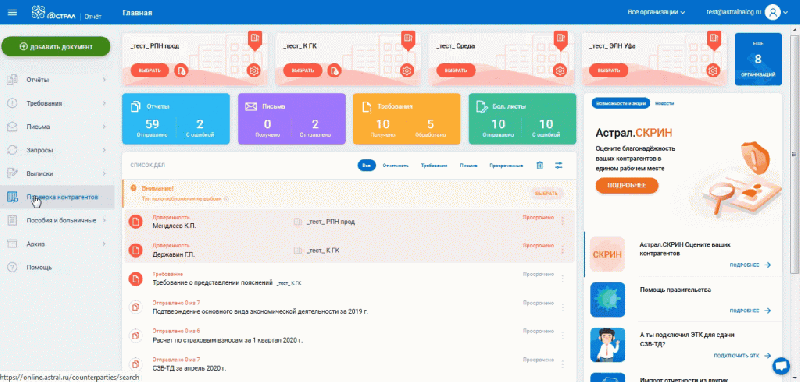Click document icon beside Выбрать on _тест_ РПН прод
The width and height of the screenshot is (800, 382).
(x=181, y=70)
